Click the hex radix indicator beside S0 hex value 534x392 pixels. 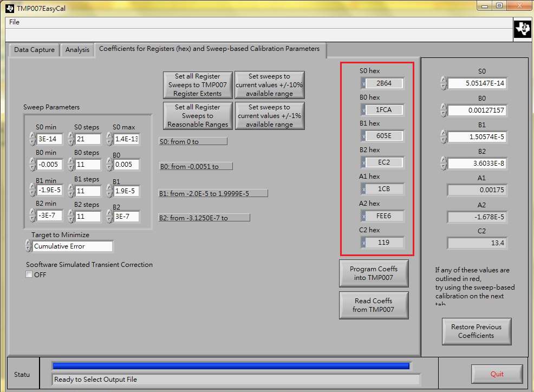[364, 83]
